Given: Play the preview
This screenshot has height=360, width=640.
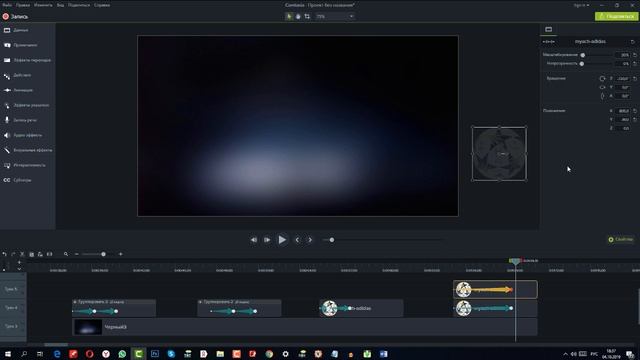Looking at the screenshot, I should pos(282,240).
